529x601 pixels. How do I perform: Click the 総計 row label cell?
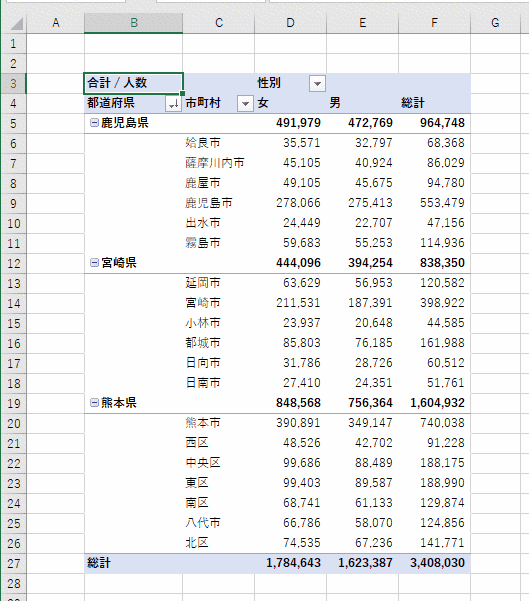click(x=133, y=563)
